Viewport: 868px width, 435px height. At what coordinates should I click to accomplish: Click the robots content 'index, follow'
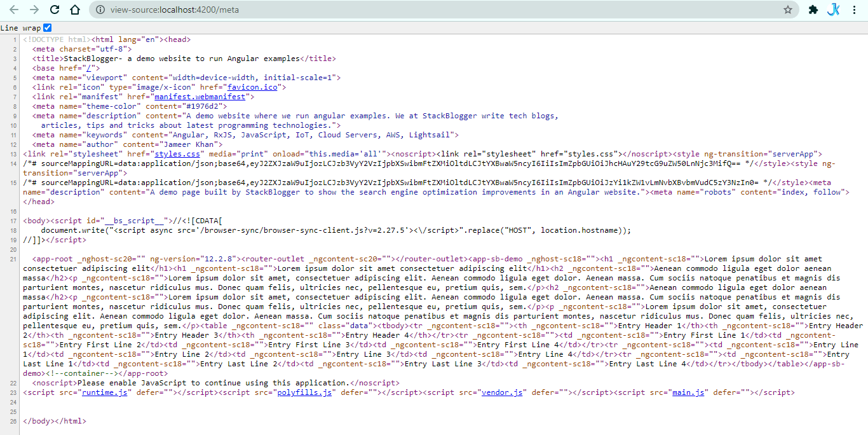click(810, 192)
